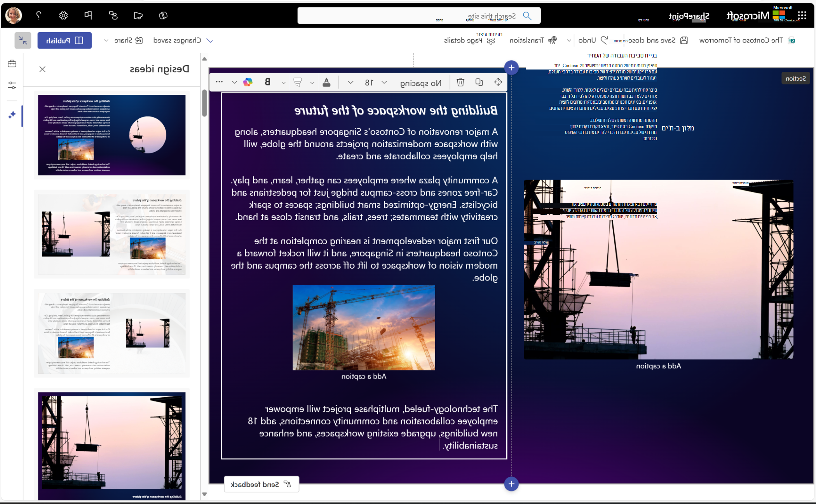Viewport: 816px width, 504px height.
Task: Duplicate the web part using copy icon
Action: click(479, 82)
